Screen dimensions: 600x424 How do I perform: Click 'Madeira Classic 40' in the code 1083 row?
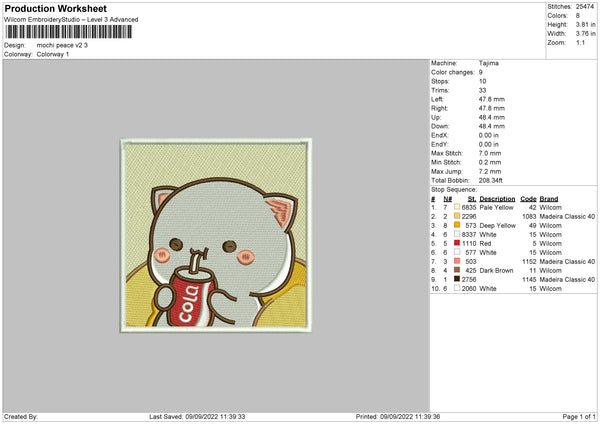567,216
